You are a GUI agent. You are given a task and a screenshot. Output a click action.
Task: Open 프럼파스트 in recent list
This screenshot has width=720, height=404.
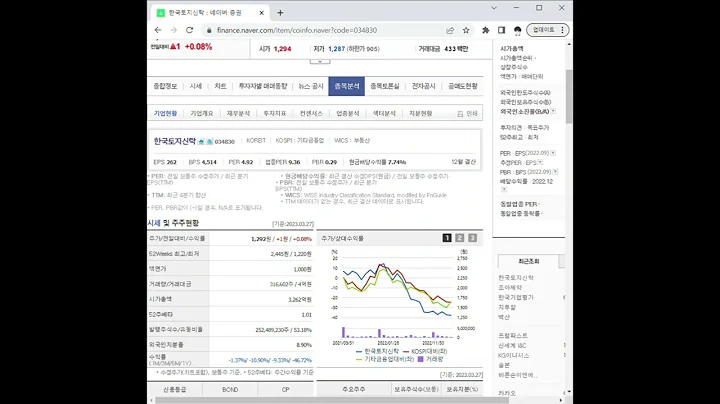coord(513,336)
